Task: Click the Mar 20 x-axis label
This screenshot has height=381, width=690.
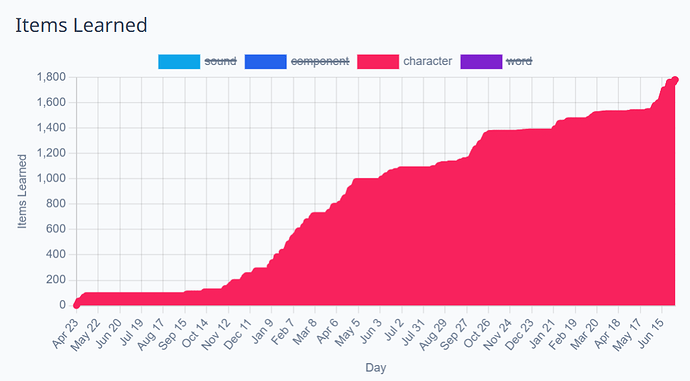Action: (585, 335)
